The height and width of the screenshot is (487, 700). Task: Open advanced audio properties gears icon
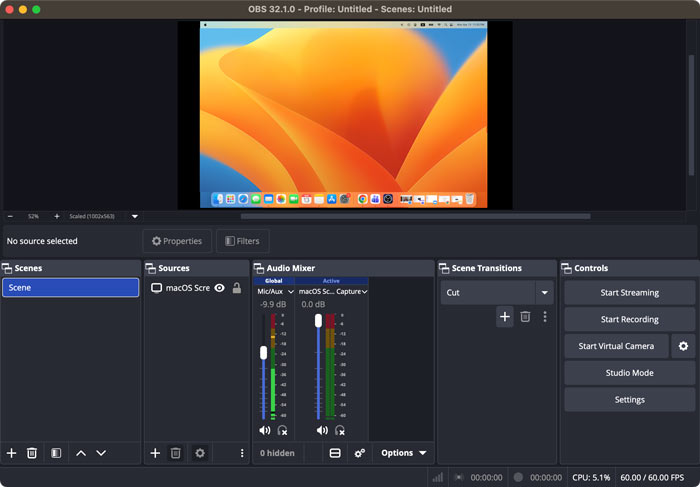[359, 453]
